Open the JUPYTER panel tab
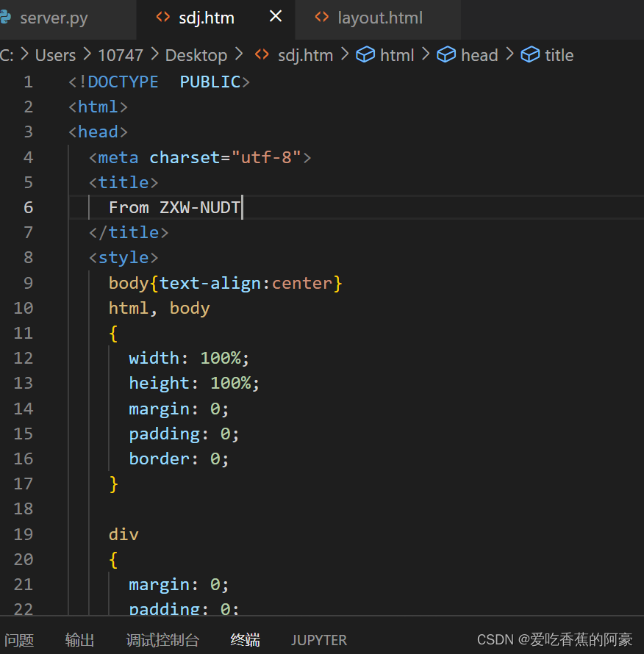644x654 pixels. [x=318, y=640]
